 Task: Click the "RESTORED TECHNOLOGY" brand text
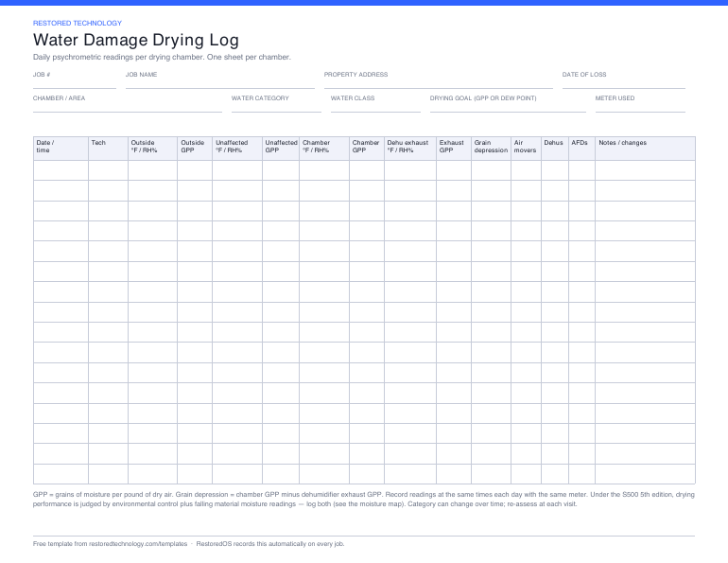78,24
